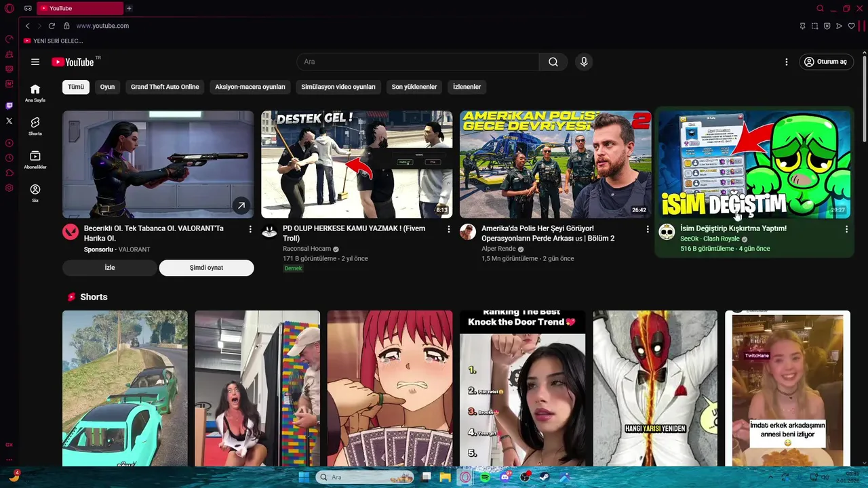Go to Ana Sayfa in YouTube sidebar
This screenshot has height=488, width=868.
tap(35, 93)
